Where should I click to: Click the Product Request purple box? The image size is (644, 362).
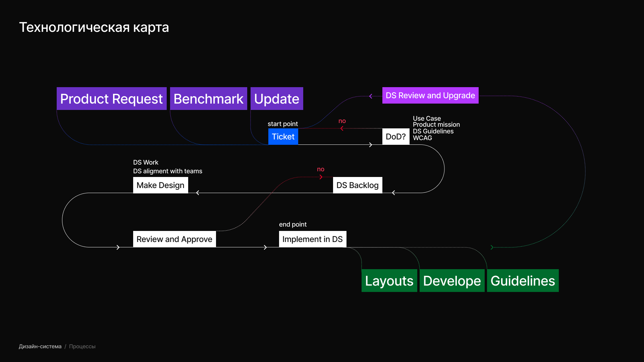112,99
